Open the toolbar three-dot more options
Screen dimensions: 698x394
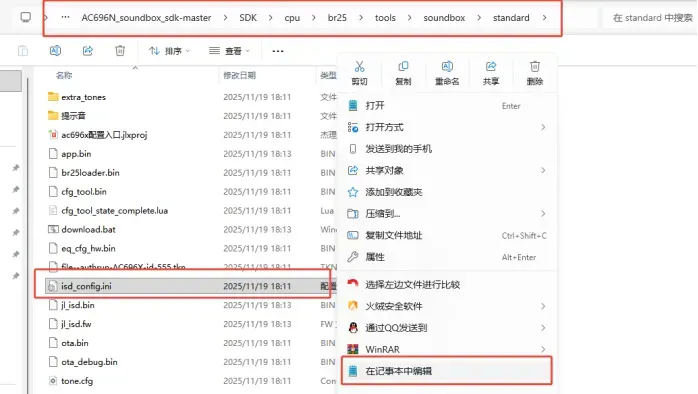coord(278,51)
